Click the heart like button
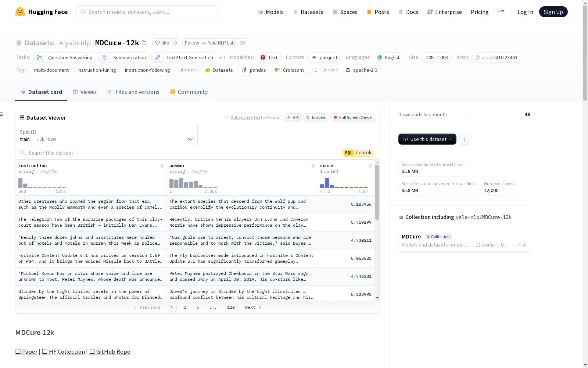Image resolution: width=588 pixels, height=368 pixels. tap(162, 43)
